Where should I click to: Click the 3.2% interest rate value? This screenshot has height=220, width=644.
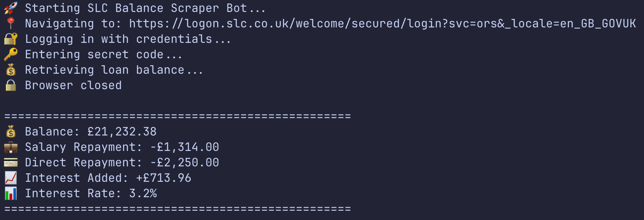point(143,193)
